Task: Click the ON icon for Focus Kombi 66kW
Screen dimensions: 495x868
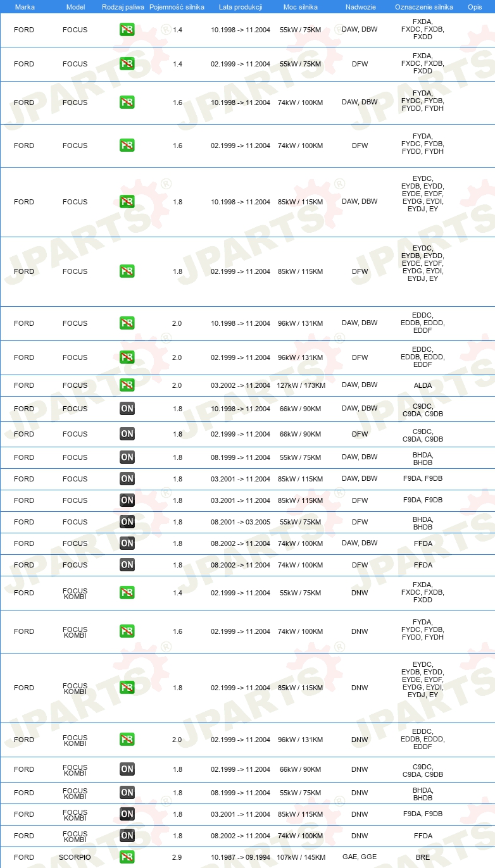Action: click(x=127, y=769)
